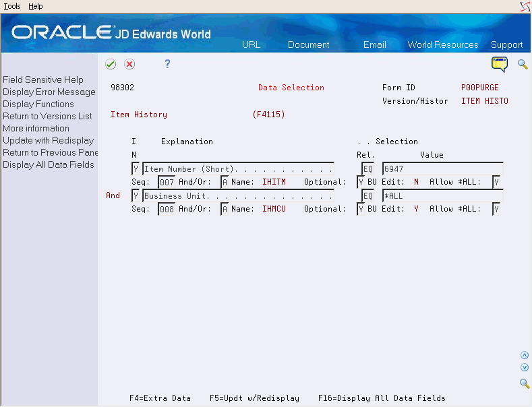This screenshot has height=407, width=532.
Task: Click the blue question mark help icon
Action: (x=167, y=64)
